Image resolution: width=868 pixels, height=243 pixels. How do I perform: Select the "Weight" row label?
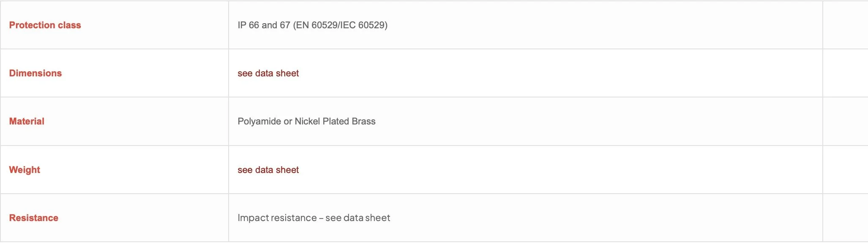(25, 170)
